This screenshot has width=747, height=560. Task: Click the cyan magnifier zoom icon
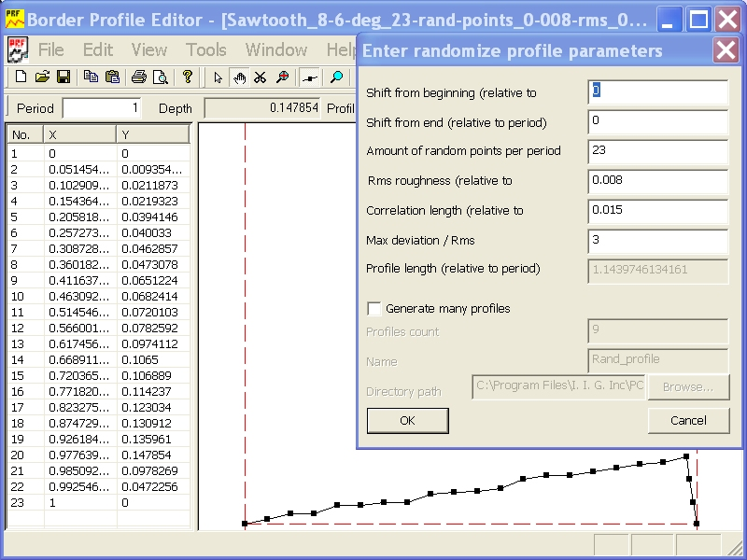pyautogui.click(x=336, y=77)
